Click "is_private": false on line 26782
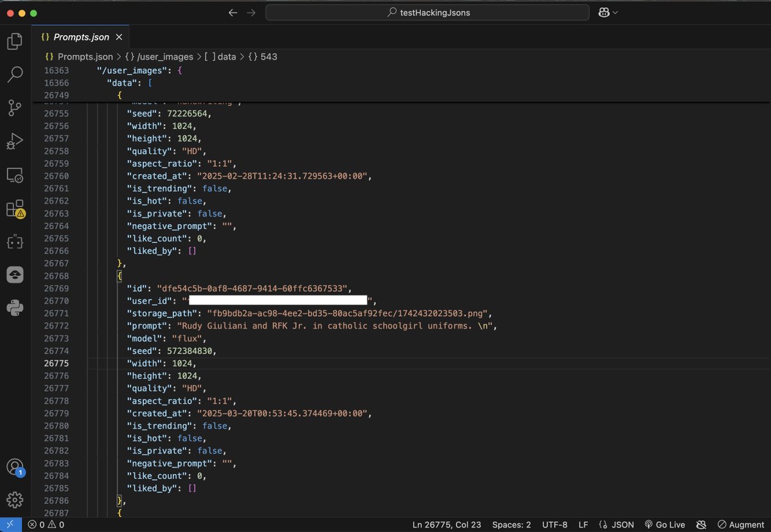This screenshot has width=771, height=532. point(177,451)
